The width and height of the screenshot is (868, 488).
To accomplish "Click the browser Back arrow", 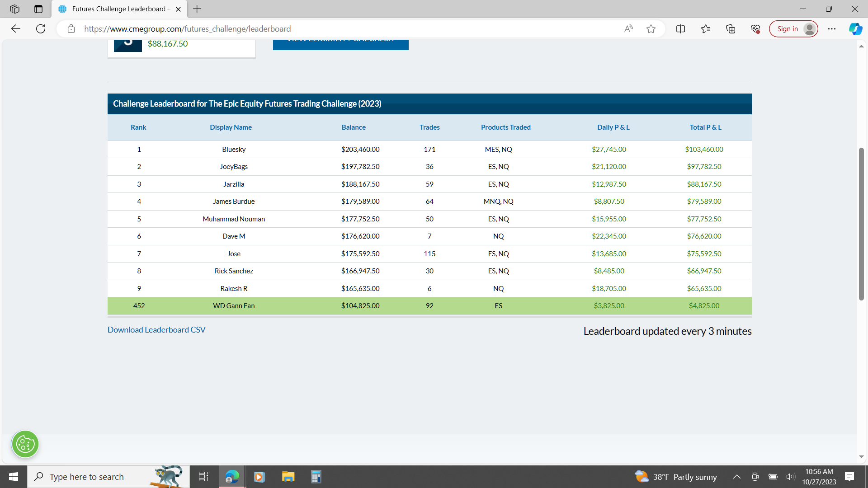I will click(16, 29).
